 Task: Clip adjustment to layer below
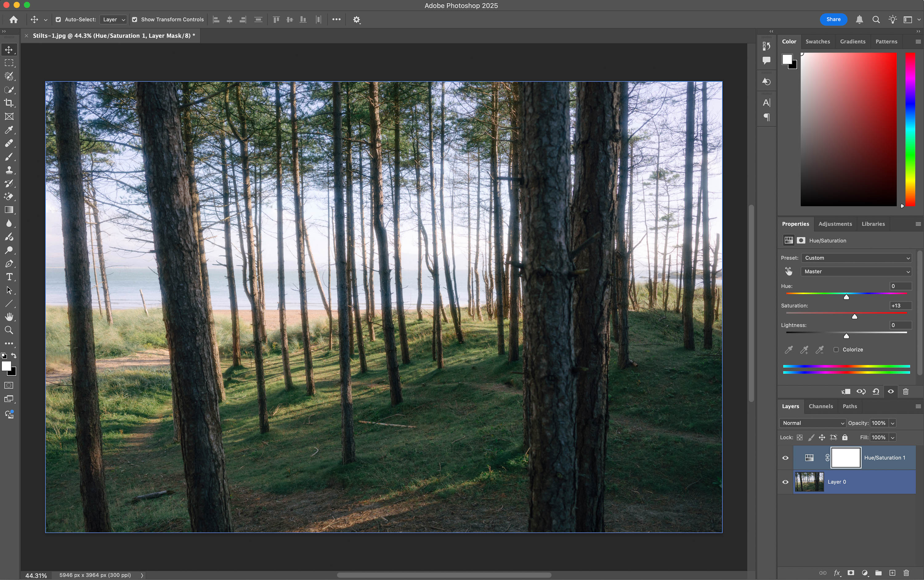click(846, 392)
